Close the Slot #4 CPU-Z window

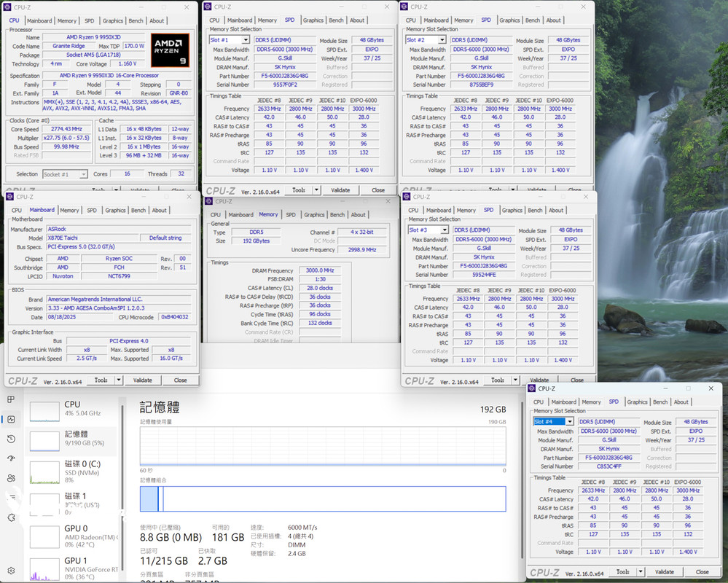click(711, 388)
